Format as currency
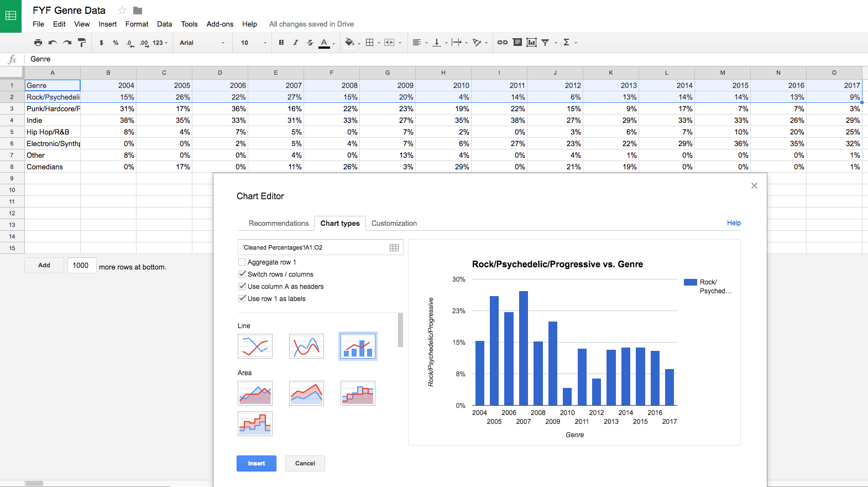Screen dimensions: 868x487 pos(101,43)
